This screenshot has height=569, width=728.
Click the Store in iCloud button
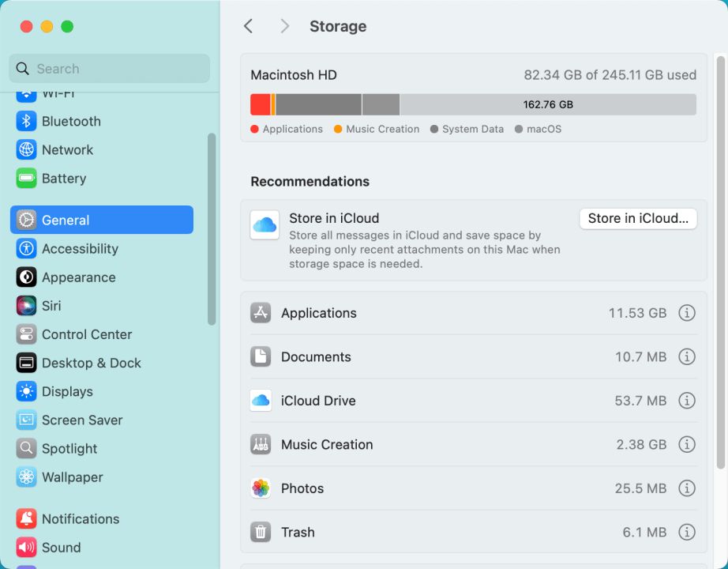638,218
